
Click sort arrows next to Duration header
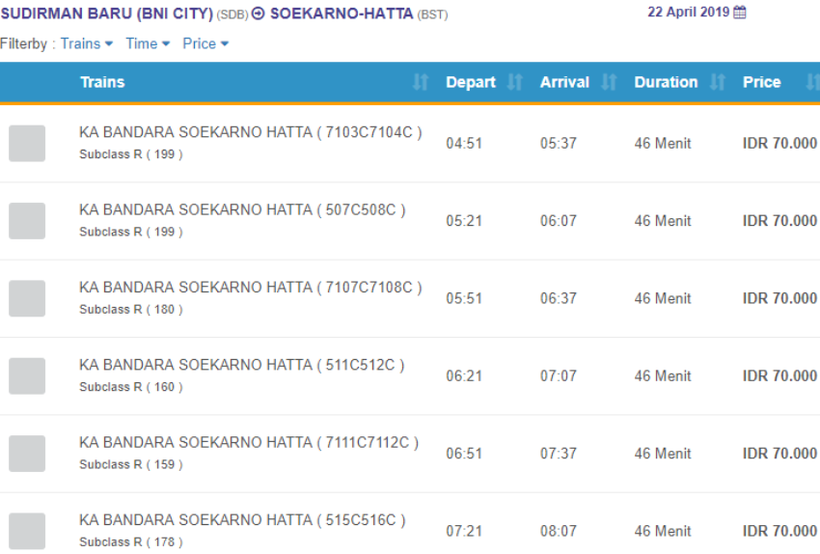point(717,83)
